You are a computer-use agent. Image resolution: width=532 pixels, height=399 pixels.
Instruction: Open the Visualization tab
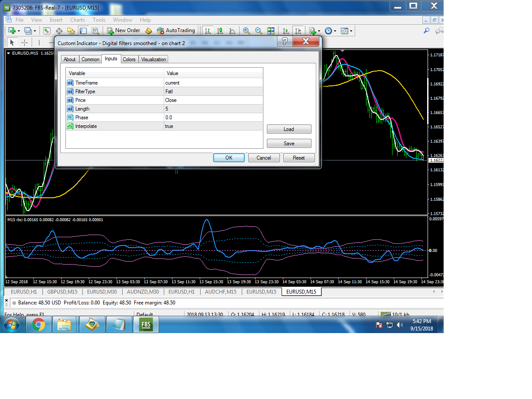pyautogui.click(x=153, y=59)
